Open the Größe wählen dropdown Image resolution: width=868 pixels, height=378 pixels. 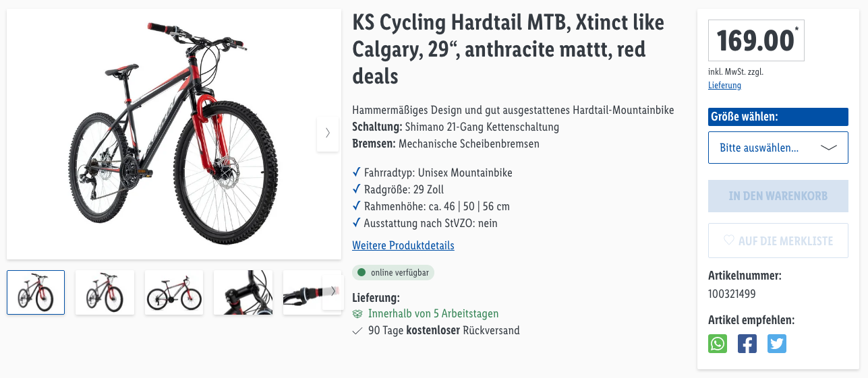click(778, 148)
